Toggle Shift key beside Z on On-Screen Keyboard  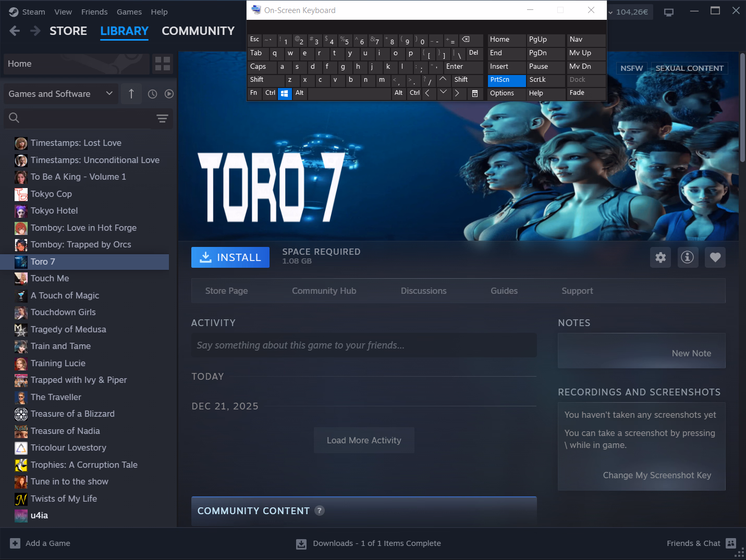click(266, 80)
